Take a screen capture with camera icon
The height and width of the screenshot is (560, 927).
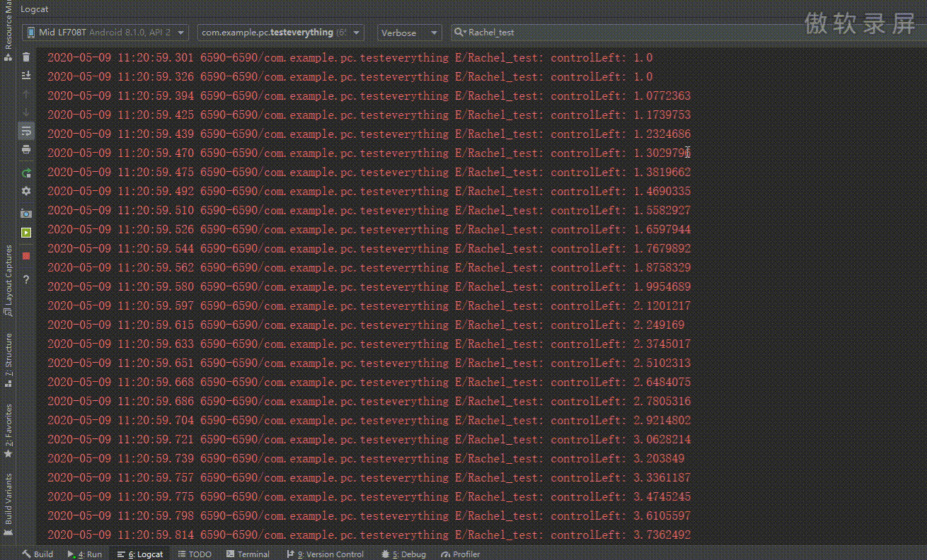[26, 214]
